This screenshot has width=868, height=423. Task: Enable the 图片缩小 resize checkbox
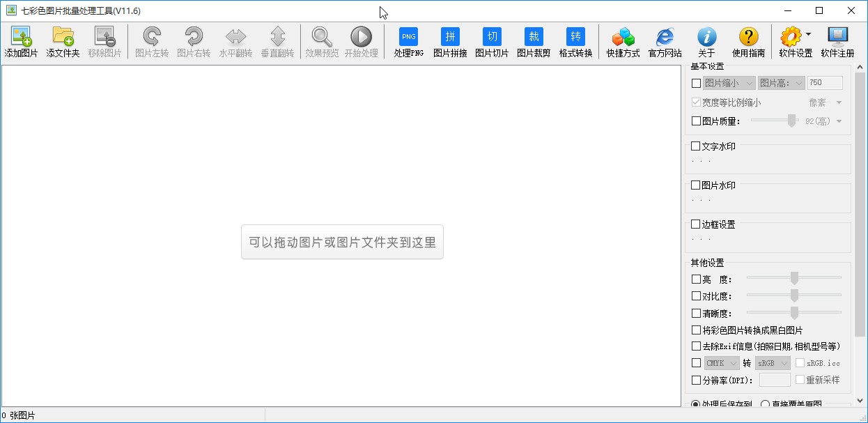(696, 83)
